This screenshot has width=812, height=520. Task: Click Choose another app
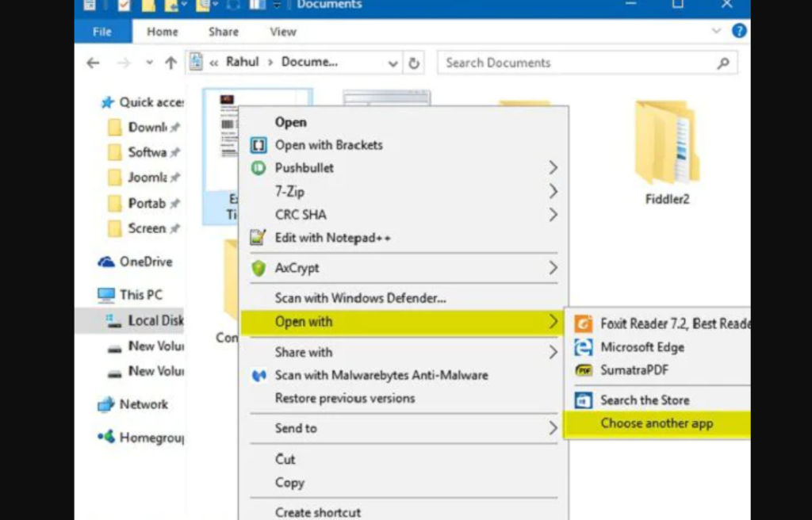tap(657, 423)
